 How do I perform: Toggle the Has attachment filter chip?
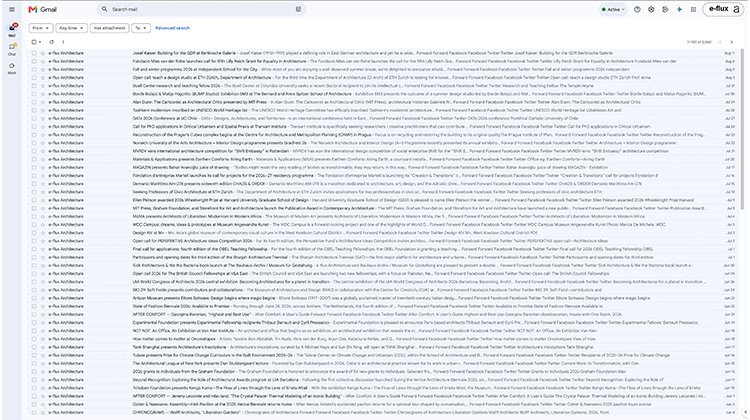pyautogui.click(x=109, y=28)
